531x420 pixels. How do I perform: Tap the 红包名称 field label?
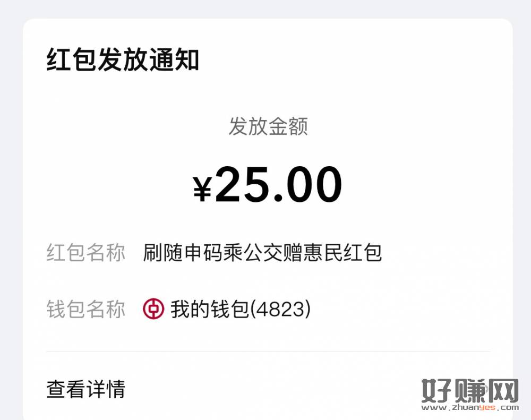point(86,253)
